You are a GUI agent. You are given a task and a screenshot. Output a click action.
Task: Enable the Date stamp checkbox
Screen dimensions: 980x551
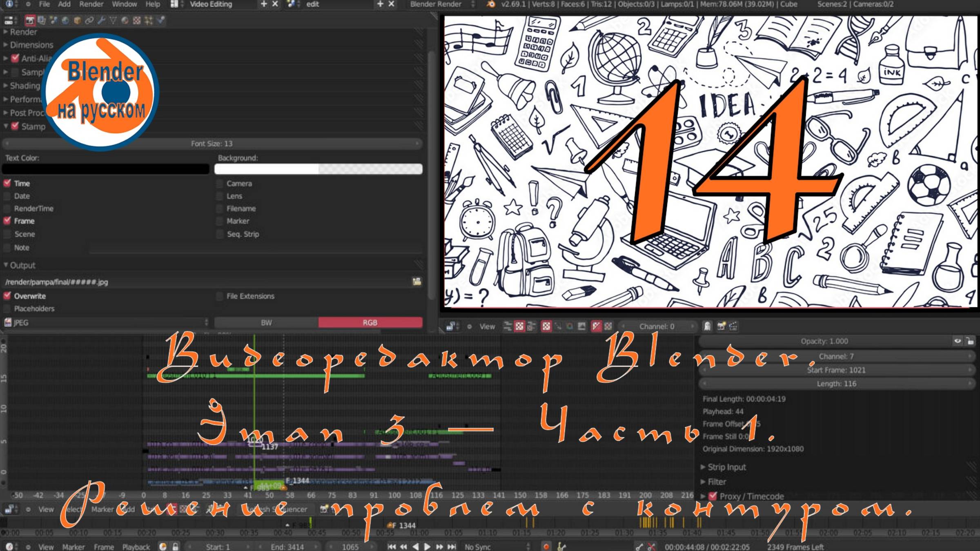(7, 196)
